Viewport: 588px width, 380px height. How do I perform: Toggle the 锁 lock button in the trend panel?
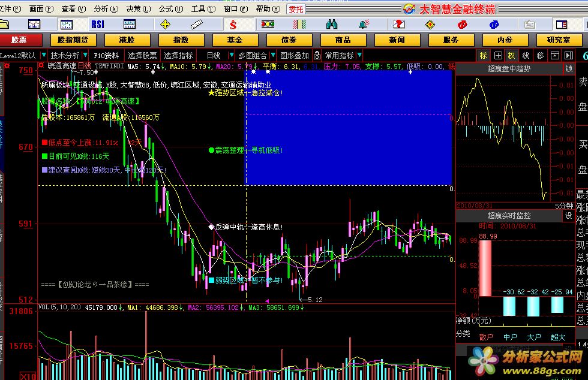tap(569, 68)
